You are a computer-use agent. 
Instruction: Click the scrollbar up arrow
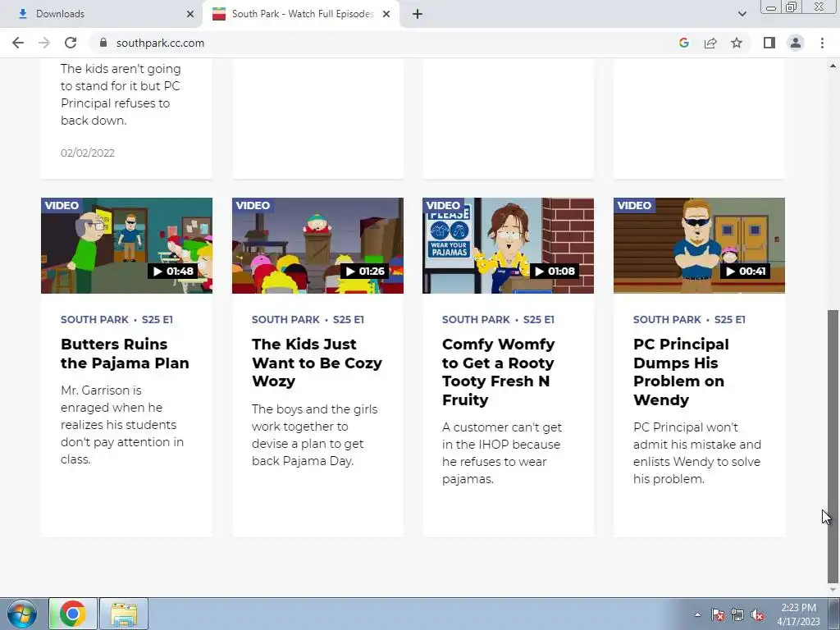(833, 66)
